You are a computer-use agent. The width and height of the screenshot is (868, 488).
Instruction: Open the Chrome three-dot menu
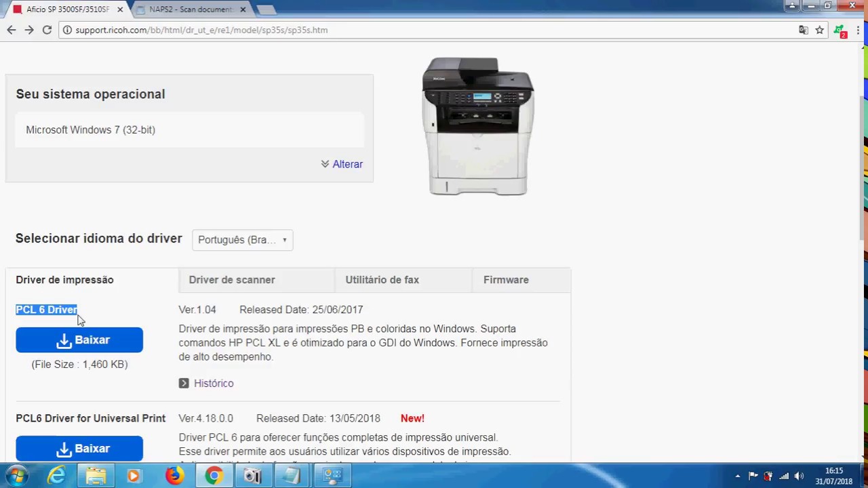858,30
